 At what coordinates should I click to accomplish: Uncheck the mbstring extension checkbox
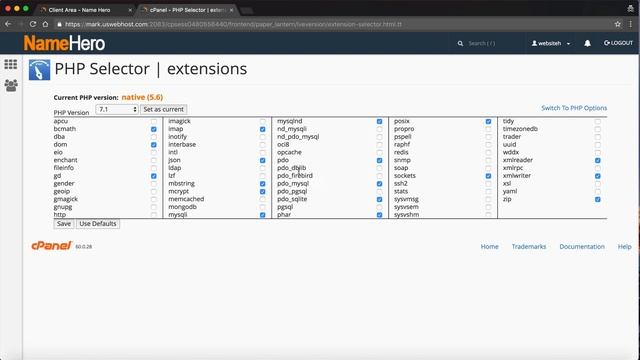pyautogui.click(x=262, y=184)
